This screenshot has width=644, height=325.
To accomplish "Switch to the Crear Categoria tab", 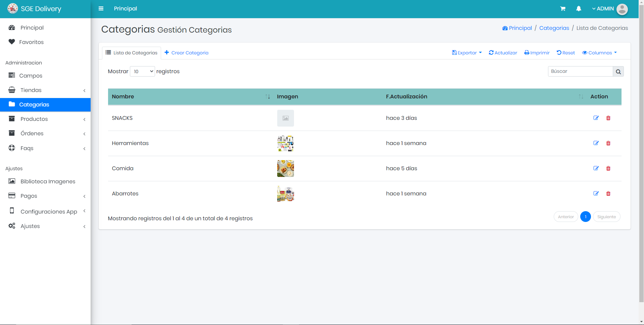I will point(187,53).
